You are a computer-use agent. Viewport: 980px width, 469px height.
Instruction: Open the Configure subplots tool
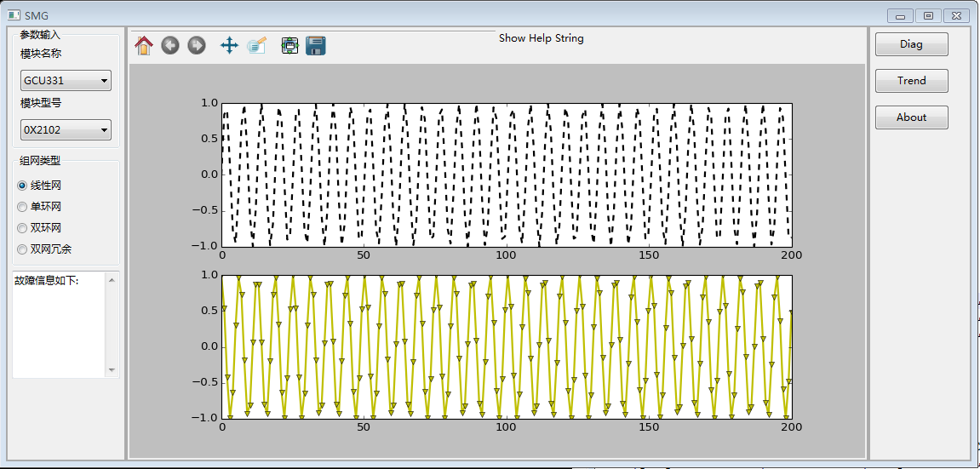coord(289,46)
